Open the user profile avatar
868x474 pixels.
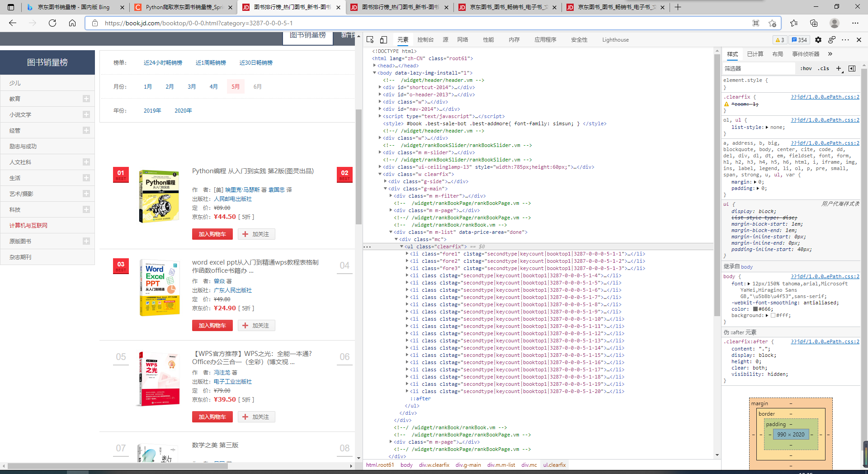[835, 23]
